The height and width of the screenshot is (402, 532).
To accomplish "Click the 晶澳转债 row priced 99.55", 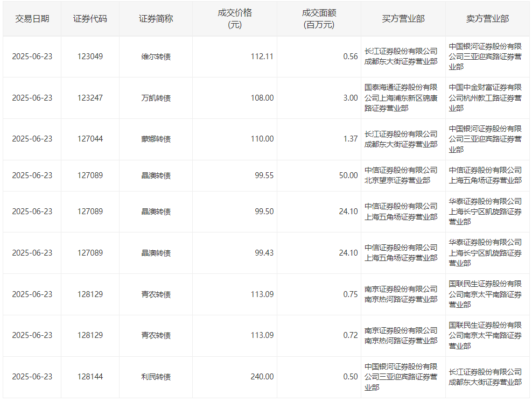I will pos(266,175).
